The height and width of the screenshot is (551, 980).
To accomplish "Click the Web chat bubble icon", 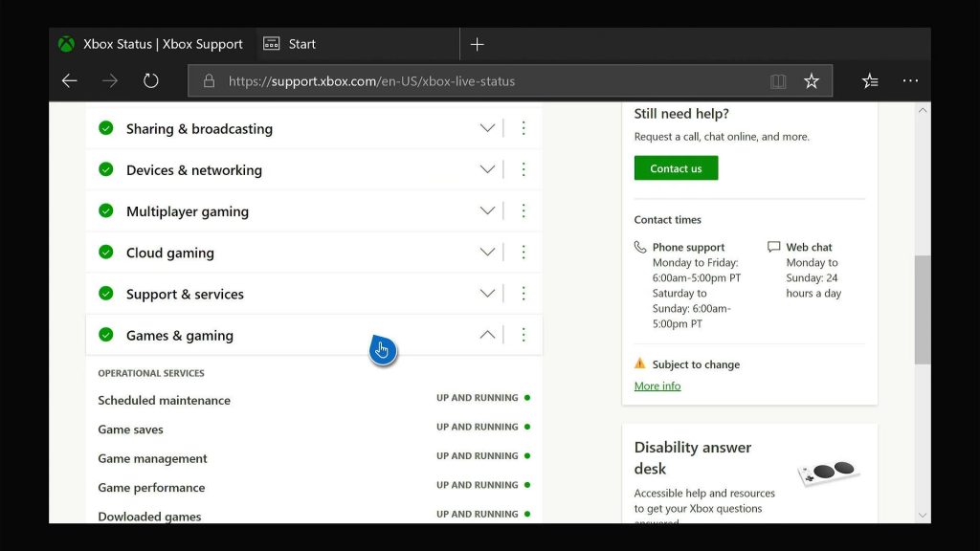I will click(773, 247).
